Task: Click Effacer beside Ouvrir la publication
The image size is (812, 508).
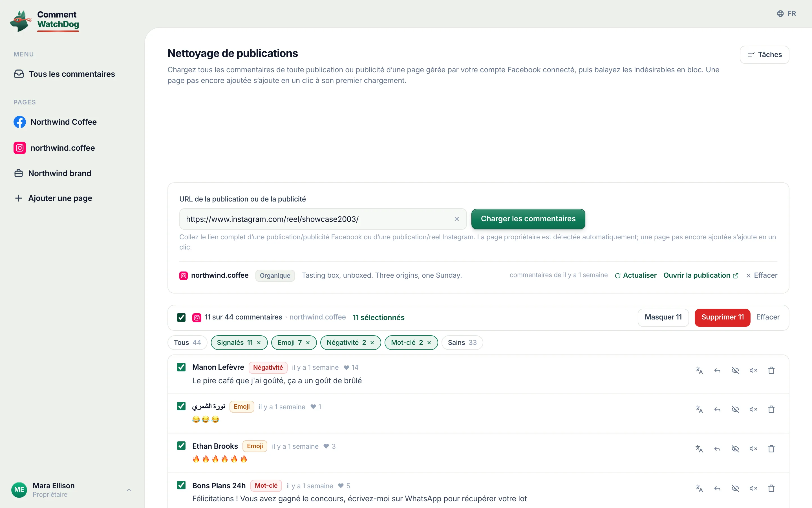Action: click(x=762, y=275)
